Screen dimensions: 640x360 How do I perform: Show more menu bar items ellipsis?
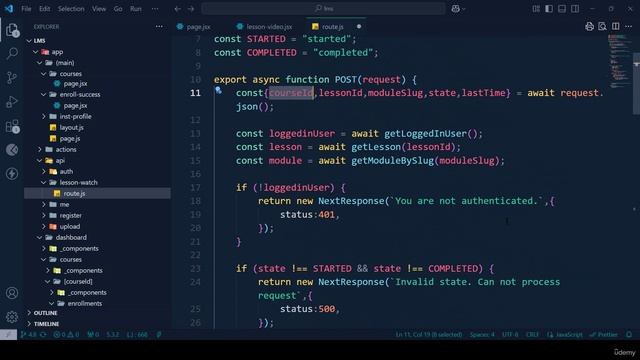pyautogui.click(x=155, y=9)
